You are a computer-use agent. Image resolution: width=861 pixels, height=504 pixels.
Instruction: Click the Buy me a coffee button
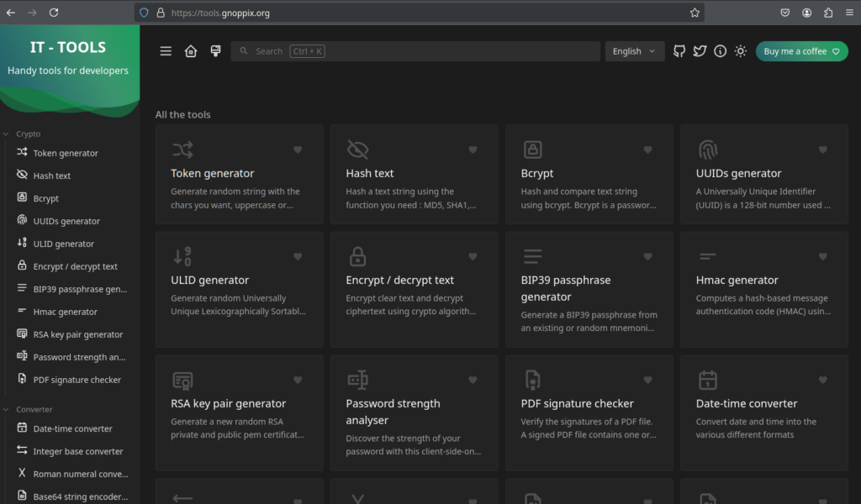tap(801, 50)
